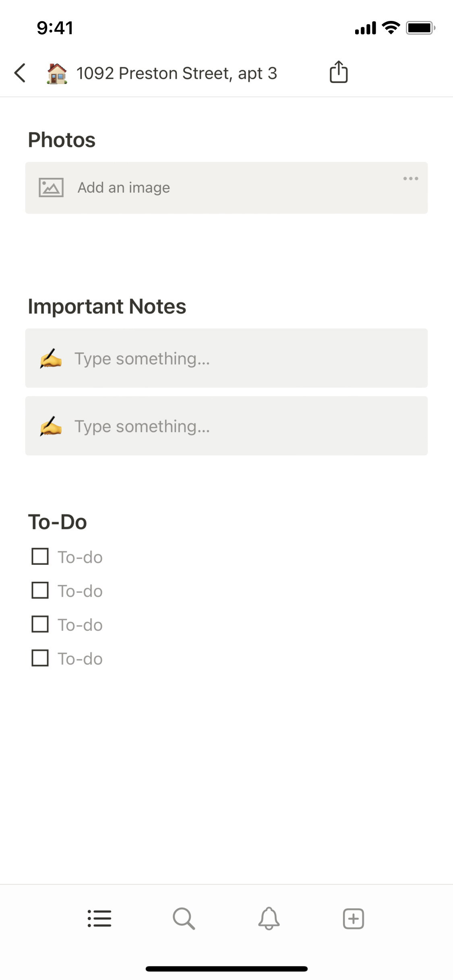
Task: Select the Important Notes heading
Action: pos(107,306)
